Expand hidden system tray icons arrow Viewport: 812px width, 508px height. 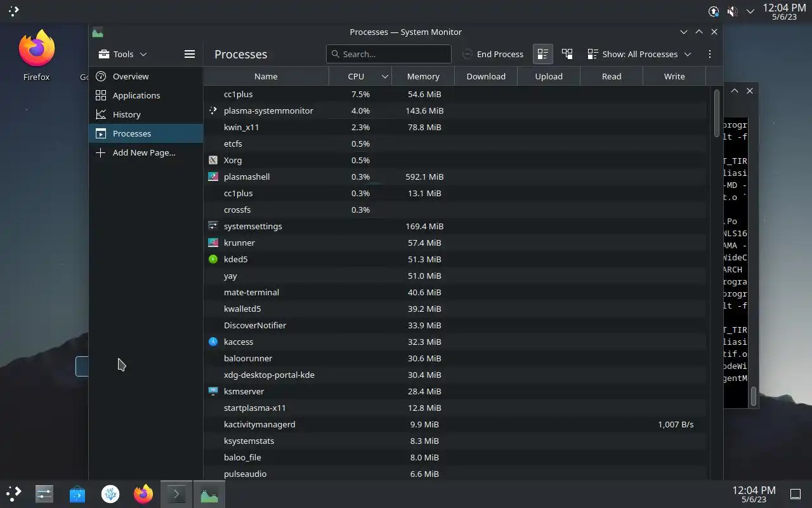750,11
